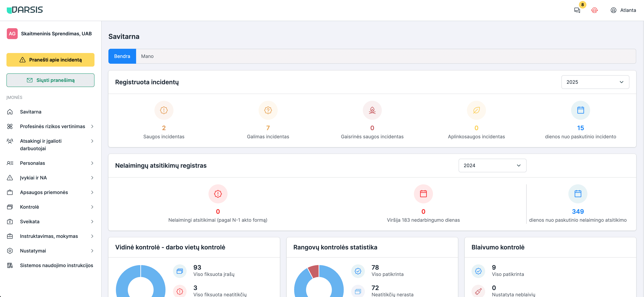644x297 pixels.
Task: Click the red calendar icon for 183 days
Action: [x=423, y=194]
